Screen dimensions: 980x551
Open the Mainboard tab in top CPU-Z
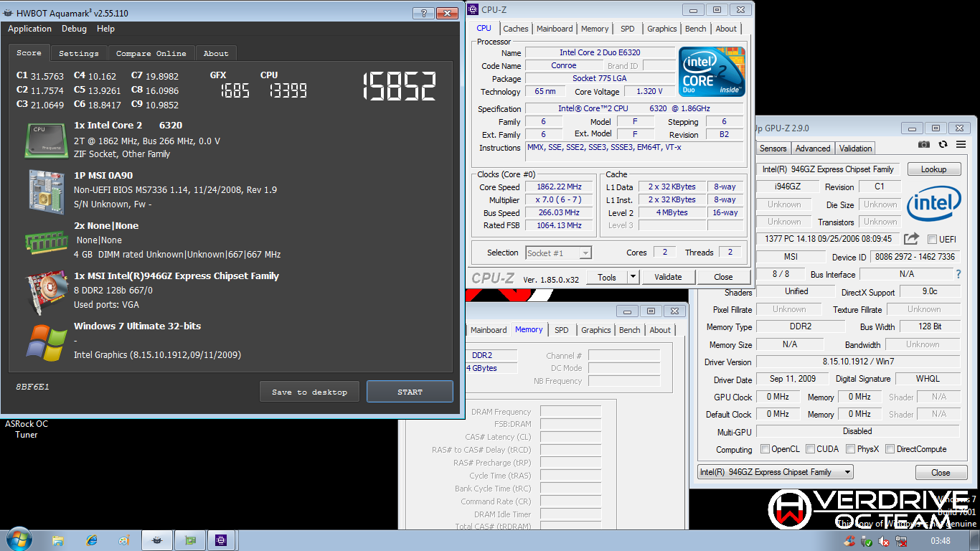click(555, 29)
